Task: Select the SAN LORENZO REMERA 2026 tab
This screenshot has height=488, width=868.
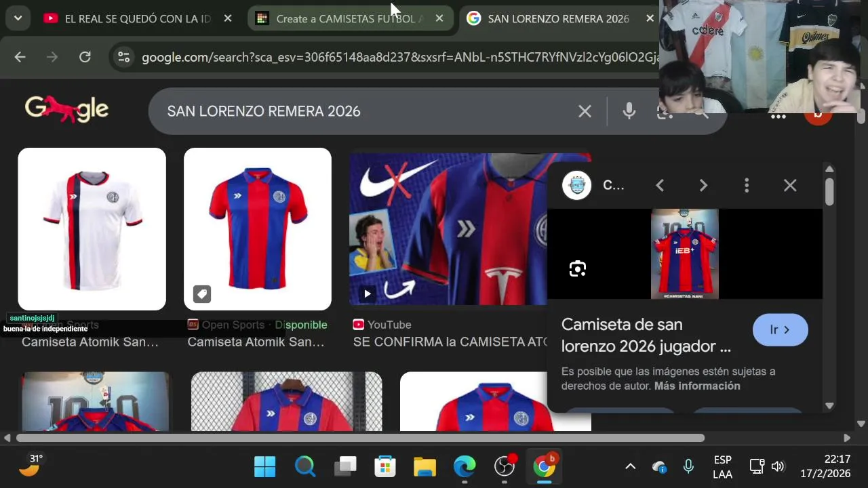Action: click(557, 18)
